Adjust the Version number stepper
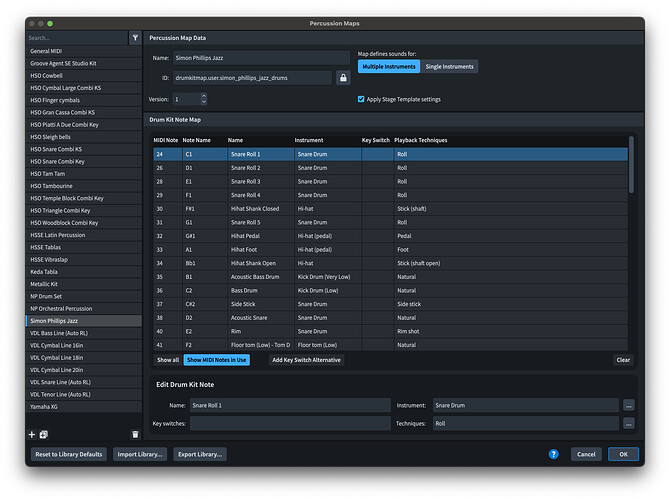This screenshot has height=500, width=669. (204, 99)
